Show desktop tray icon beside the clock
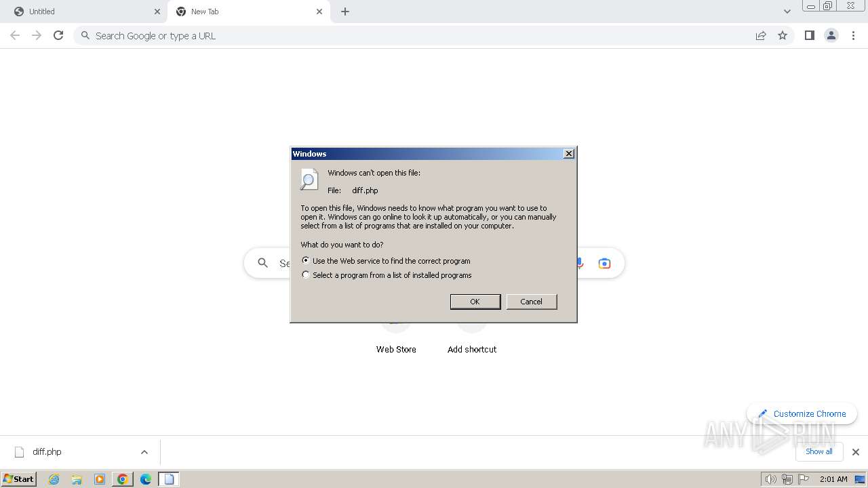 [x=860, y=479]
